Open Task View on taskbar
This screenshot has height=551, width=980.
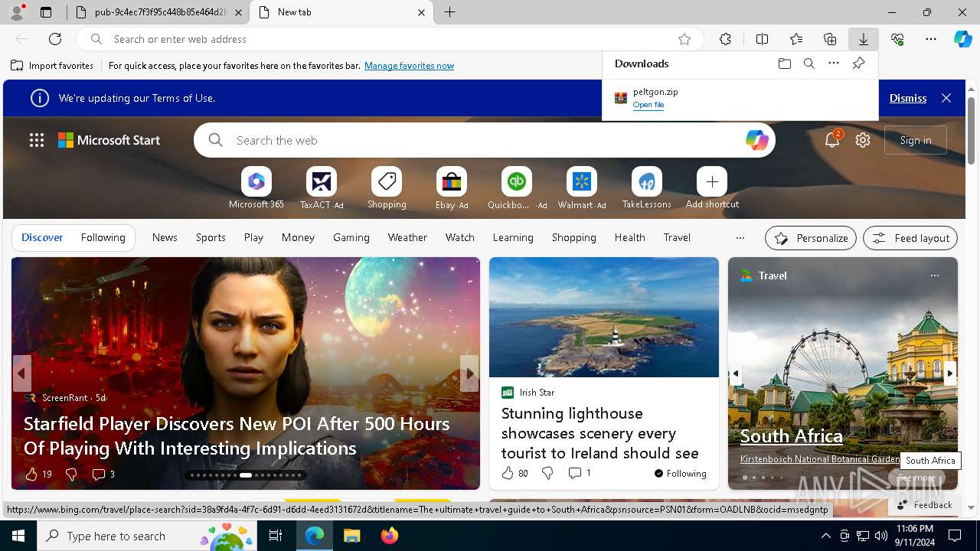click(276, 536)
